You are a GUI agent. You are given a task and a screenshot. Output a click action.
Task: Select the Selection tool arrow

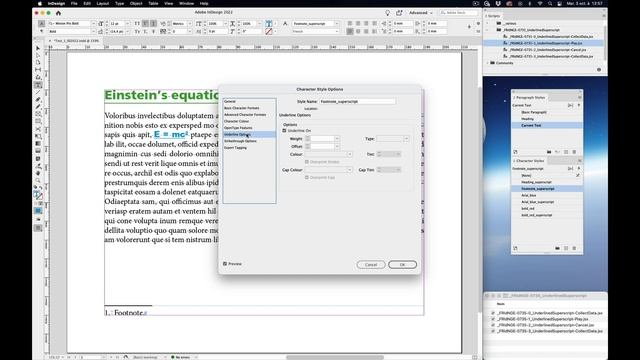click(x=38, y=48)
